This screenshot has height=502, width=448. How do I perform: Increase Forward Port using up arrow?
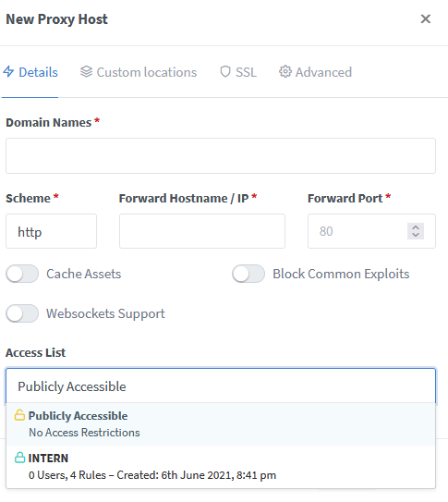[416, 227]
